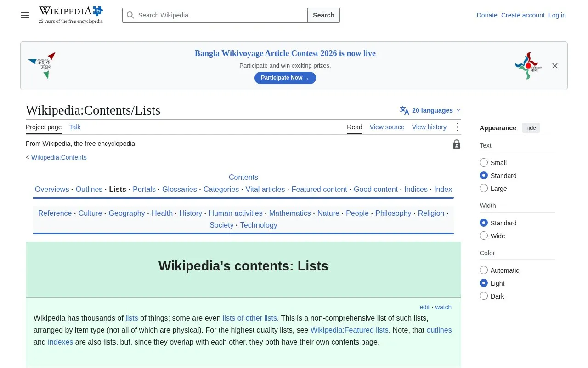The image size is (588, 368).
Task: Click the Search button
Action: coord(323,15)
